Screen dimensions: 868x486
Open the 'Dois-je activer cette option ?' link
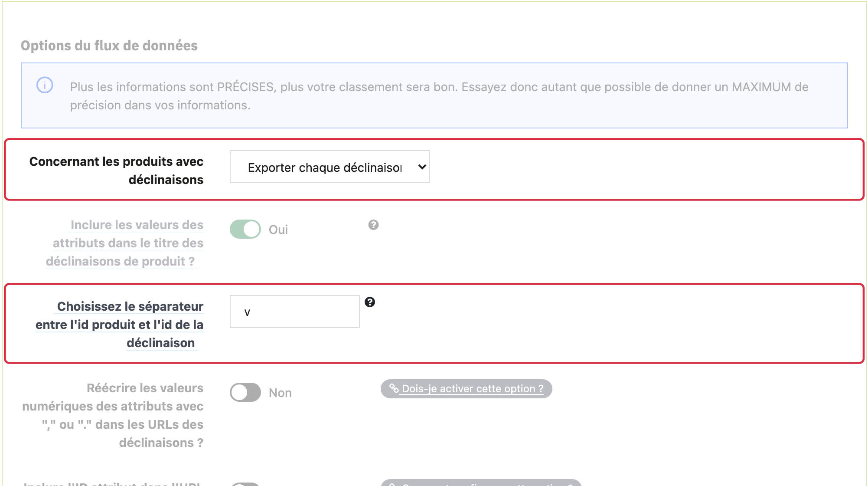467,388
